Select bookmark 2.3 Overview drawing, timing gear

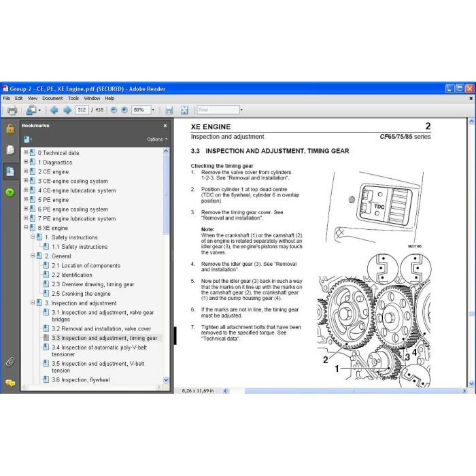[93, 284]
